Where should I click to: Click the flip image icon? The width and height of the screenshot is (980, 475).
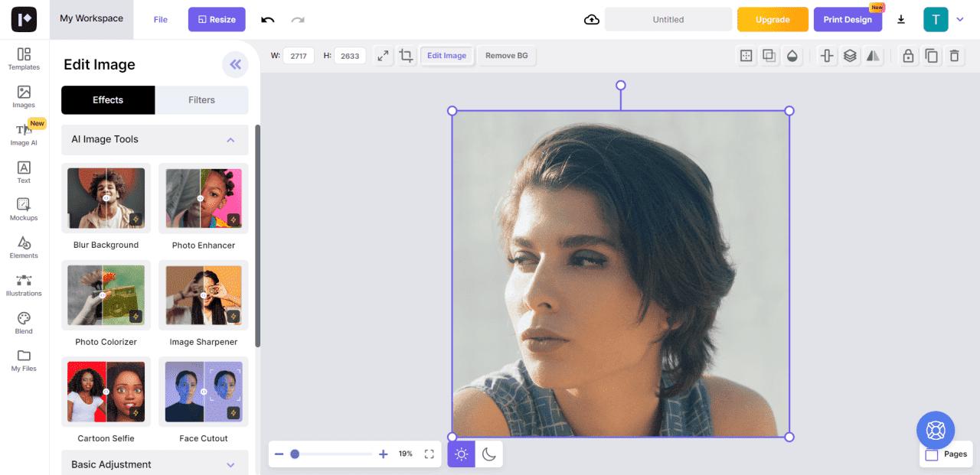point(873,56)
